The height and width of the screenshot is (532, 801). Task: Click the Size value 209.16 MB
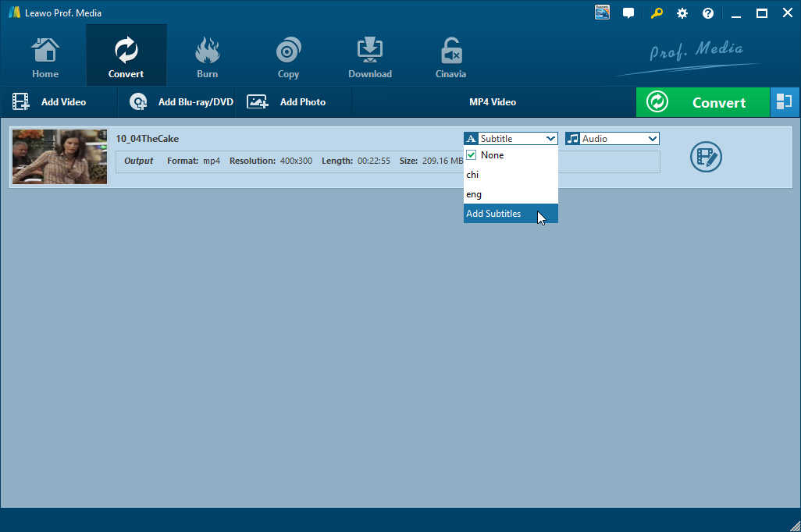pos(443,161)
